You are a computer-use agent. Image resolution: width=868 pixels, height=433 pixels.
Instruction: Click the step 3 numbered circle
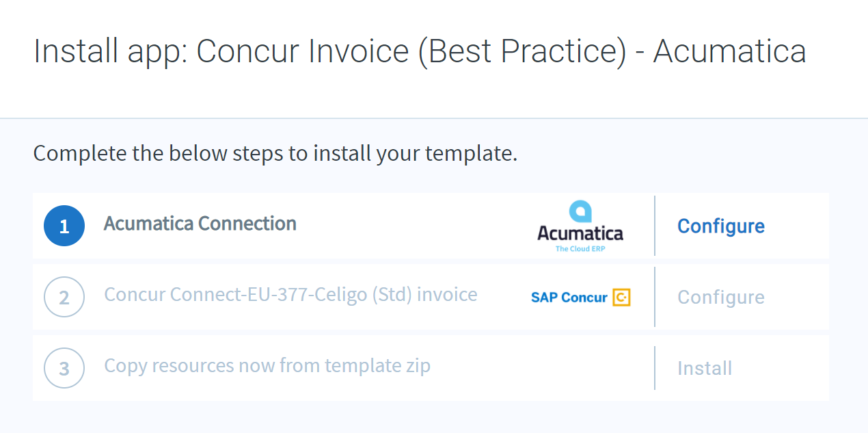tap(64, 368)
